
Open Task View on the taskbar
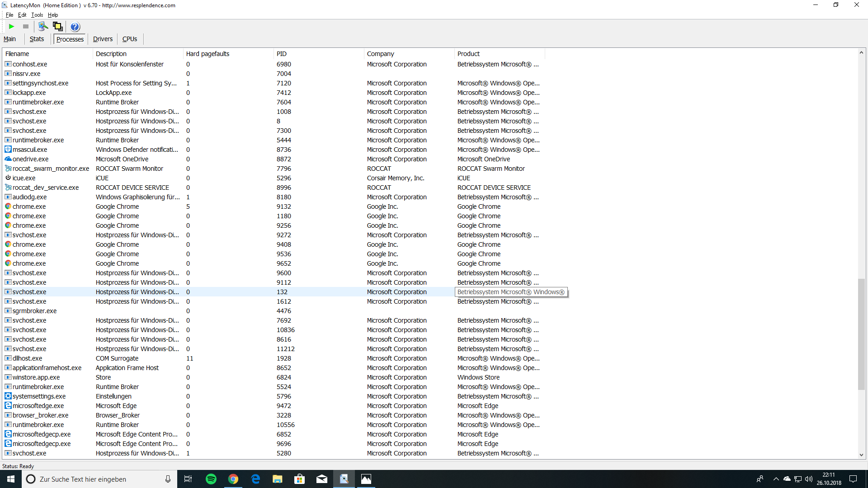[188, 479]
